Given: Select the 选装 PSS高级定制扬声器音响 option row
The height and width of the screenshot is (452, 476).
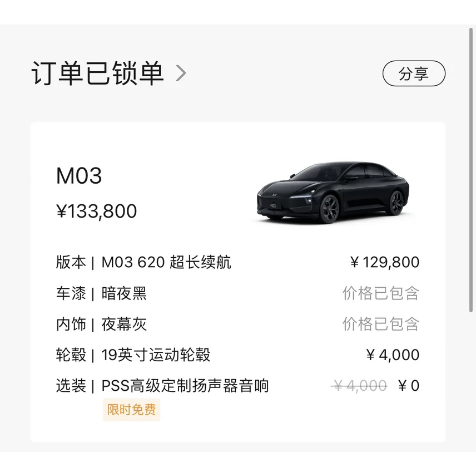Looking at the screenshot, I should (x=162, y=386).
